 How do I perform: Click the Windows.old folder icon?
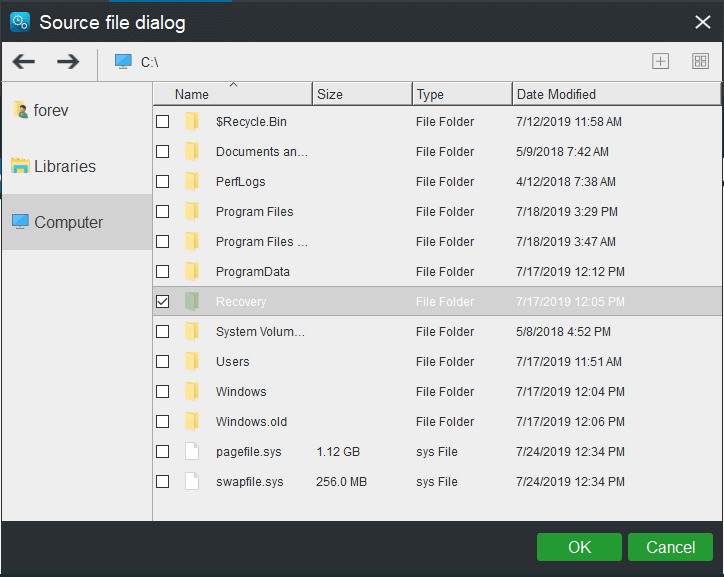pos(193,422)
